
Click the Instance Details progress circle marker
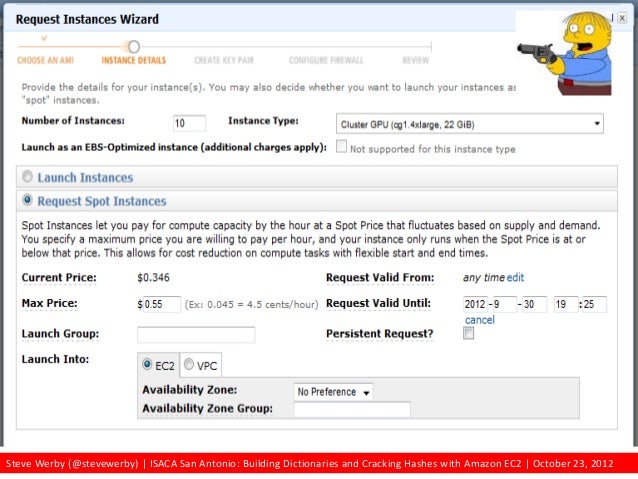point(134,47)
